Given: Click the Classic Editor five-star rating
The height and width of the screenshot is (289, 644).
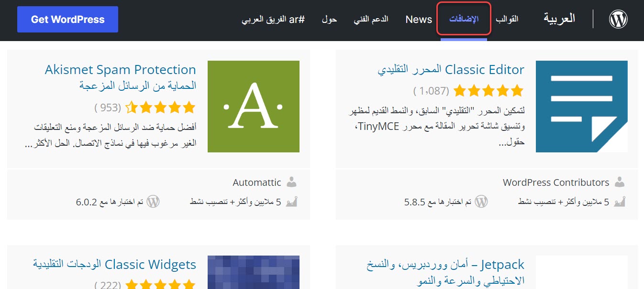Looking at the screenshot, I should point(489,90).
